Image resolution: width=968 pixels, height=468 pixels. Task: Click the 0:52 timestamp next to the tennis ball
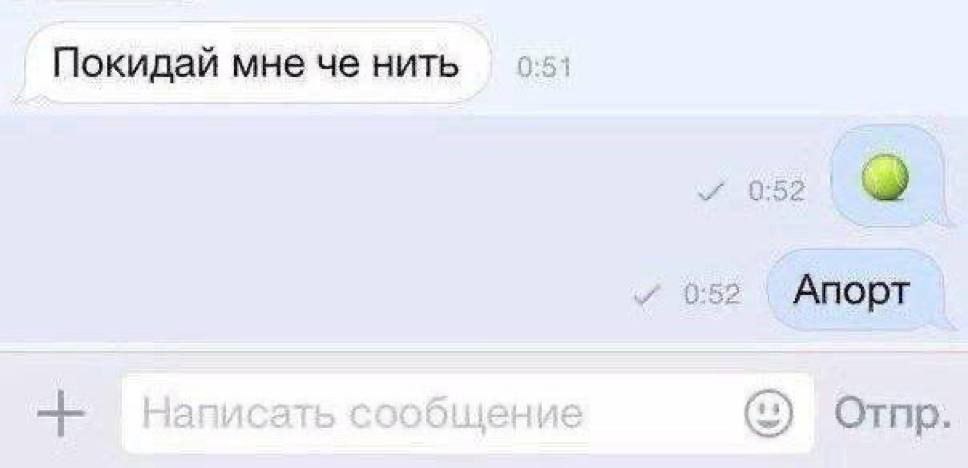click(x=776, y=193)
